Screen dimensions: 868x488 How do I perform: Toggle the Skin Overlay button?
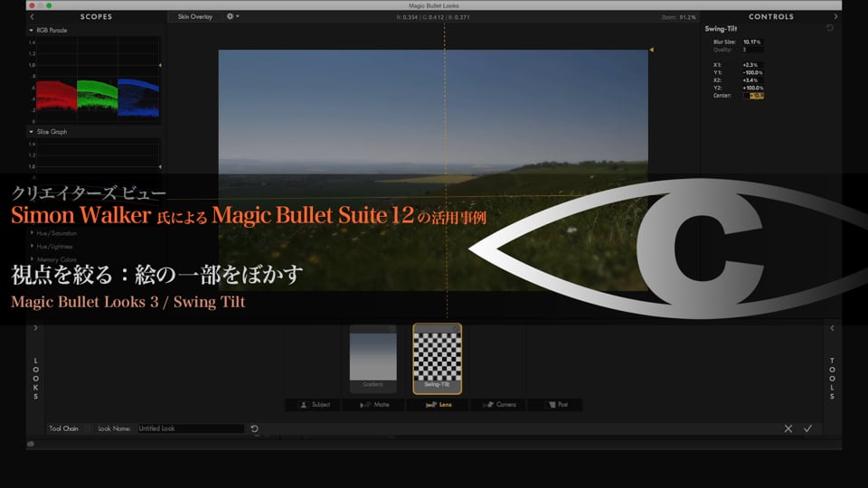point(195,16)
